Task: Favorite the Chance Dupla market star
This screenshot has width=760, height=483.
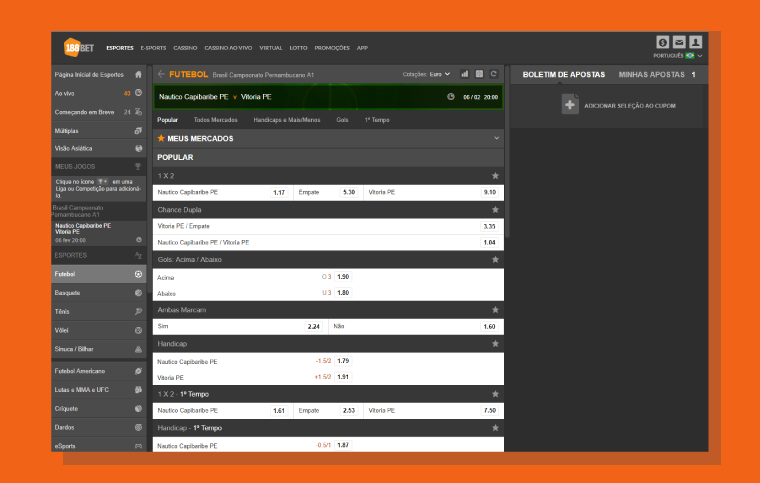Action: point(495,210)
